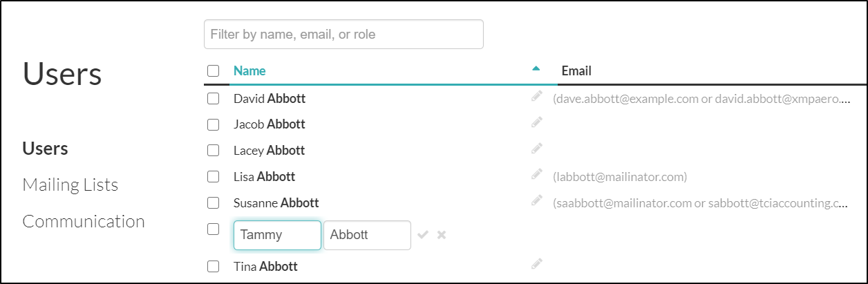Image resolution: width=868 pixels, height=284 pixels.
Task: Click the filter by name search field
Action: (x=343, y=35)
